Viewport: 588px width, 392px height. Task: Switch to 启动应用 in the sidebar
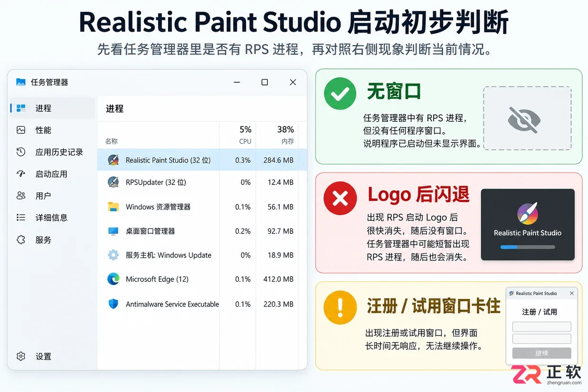point(53,174)
